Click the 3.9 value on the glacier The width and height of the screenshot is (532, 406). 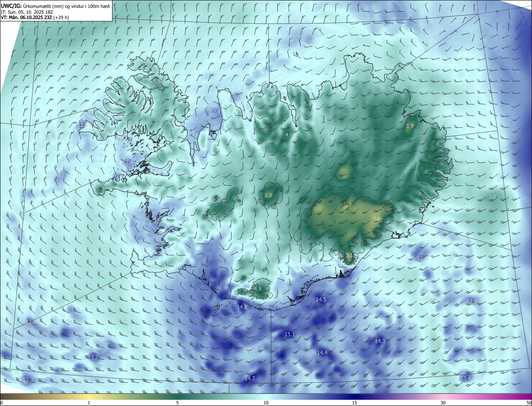pos(268,195)
